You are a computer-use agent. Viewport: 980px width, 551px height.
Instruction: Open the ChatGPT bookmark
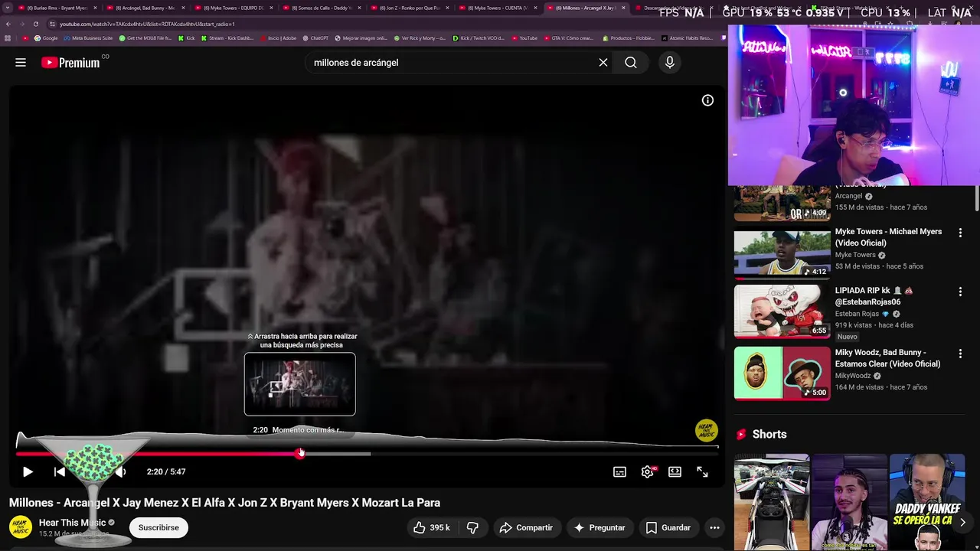(x=315, y=38)
